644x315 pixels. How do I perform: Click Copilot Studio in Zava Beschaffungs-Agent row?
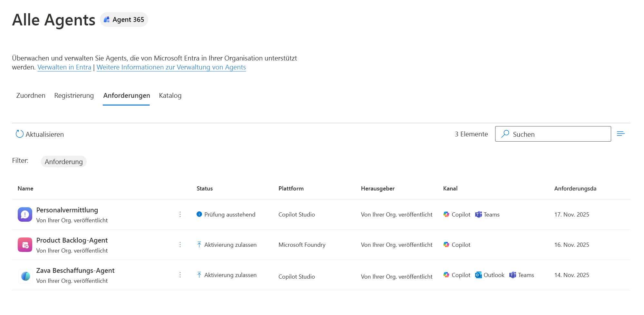297,277
